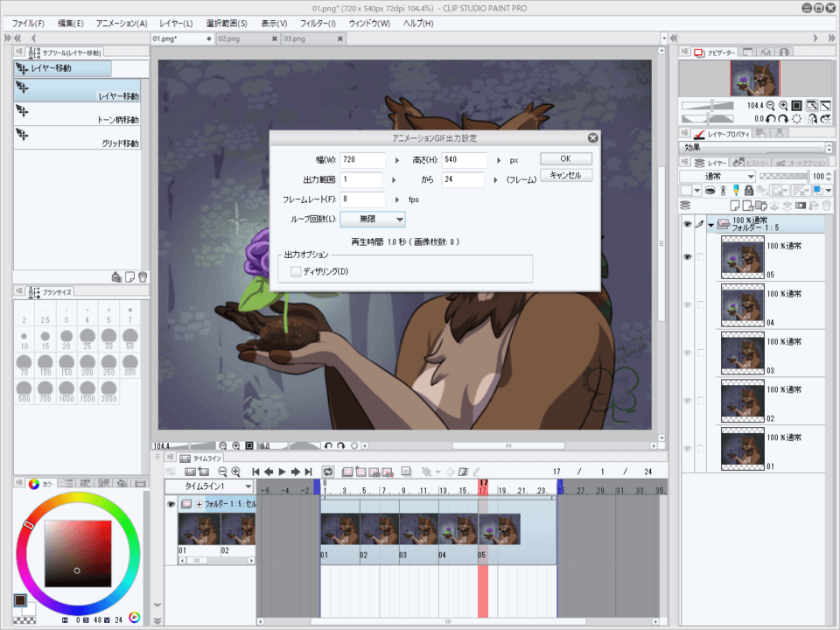The image size is (840, 630).
Task: Hide layer 05 using its eye toggle
Action: pyautogui.click(x=689, y=255)
